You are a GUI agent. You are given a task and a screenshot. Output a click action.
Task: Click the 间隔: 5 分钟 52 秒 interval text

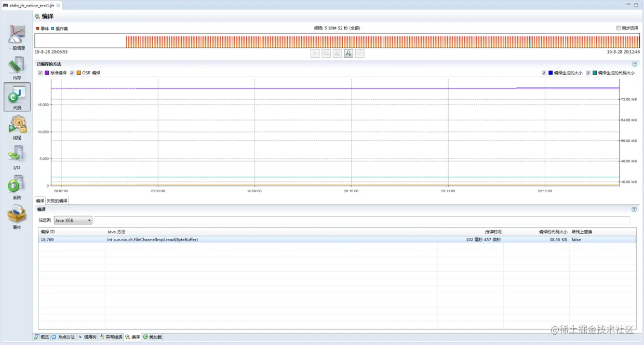click(x=337, y=28)
